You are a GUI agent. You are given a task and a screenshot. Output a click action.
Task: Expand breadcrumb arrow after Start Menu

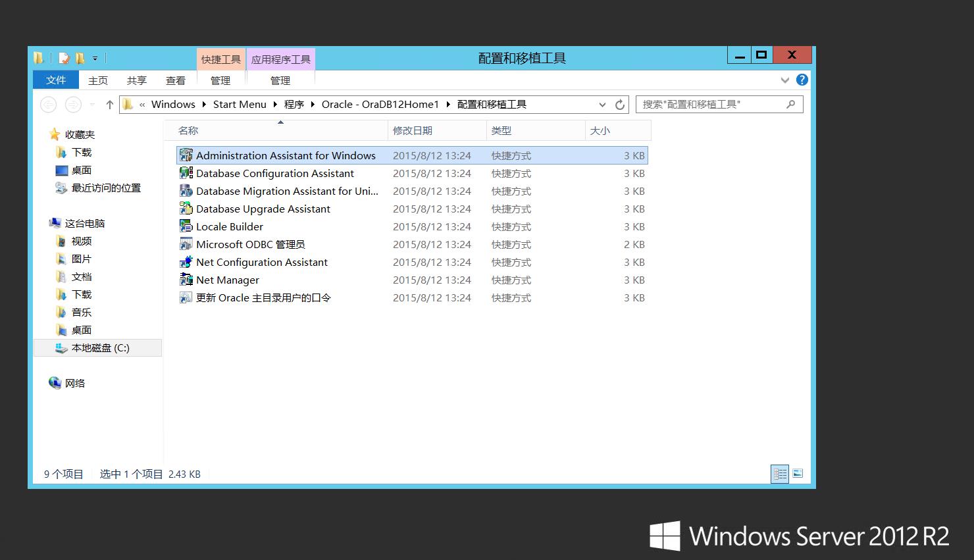pyautogui.click(x=275, y=104)
